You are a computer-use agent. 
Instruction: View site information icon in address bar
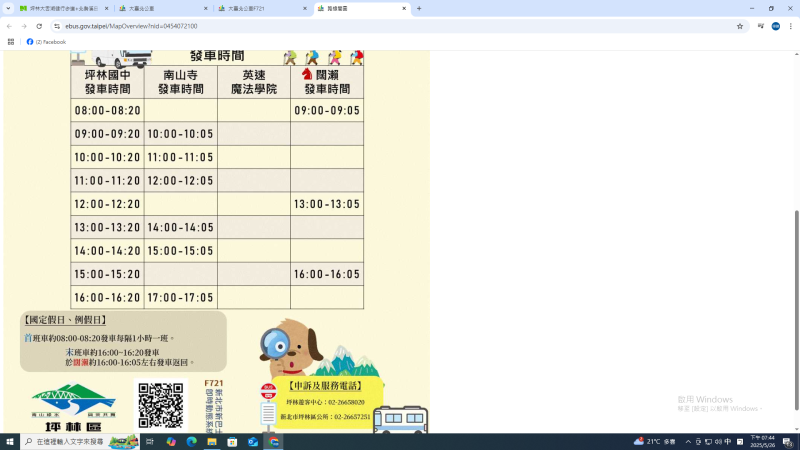[57, 26]
